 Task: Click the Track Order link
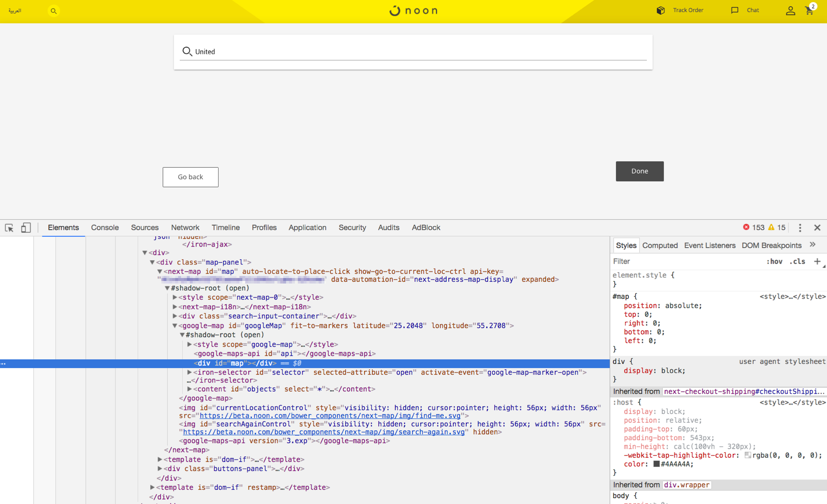pos(688,10)
